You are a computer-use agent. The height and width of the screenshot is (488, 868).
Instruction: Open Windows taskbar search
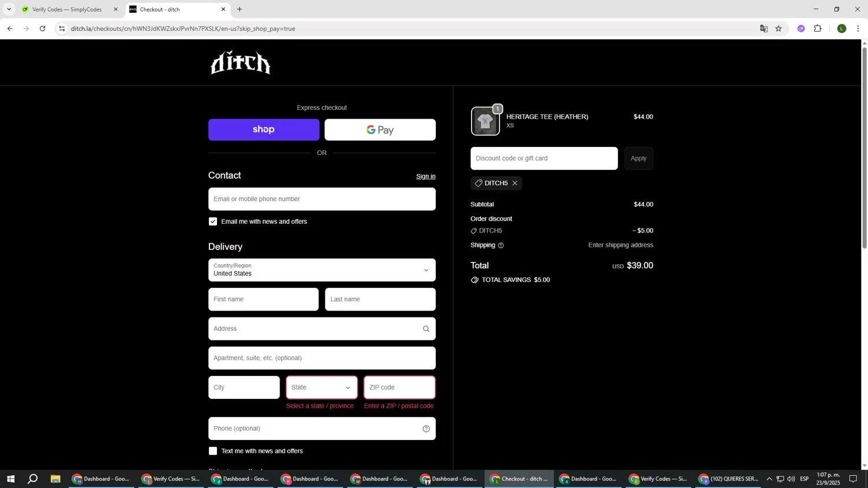[33, 479]
